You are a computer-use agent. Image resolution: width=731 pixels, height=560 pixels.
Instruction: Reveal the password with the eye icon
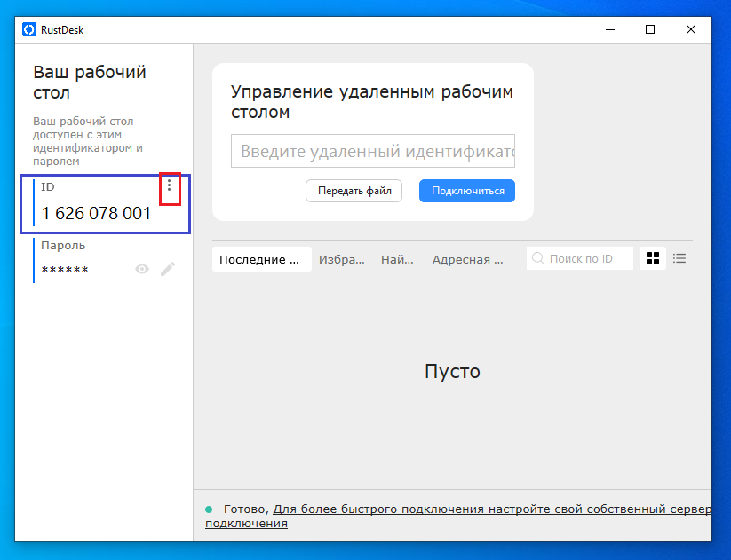[x=141, y=269]
